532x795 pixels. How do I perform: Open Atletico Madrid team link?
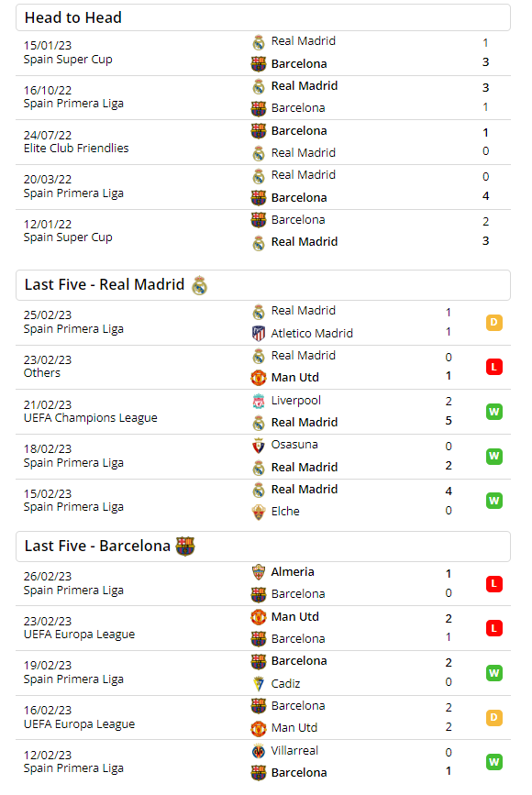click(x=312, y=334)
